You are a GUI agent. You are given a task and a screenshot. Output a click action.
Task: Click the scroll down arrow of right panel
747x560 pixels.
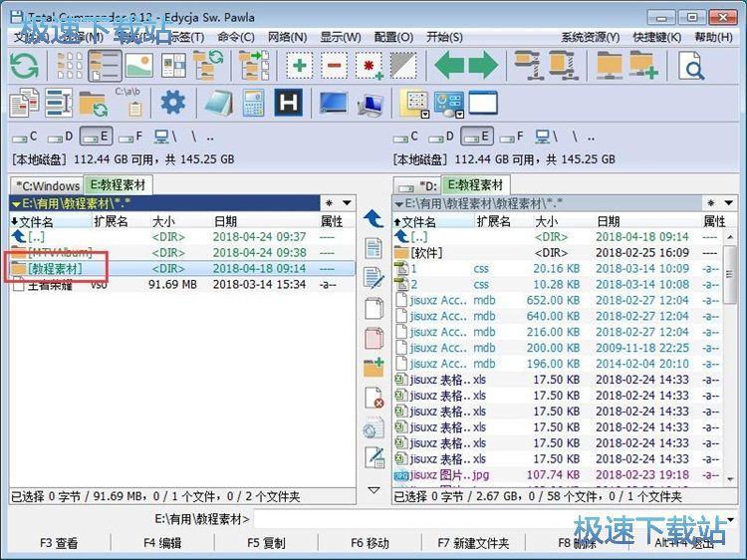730,479
